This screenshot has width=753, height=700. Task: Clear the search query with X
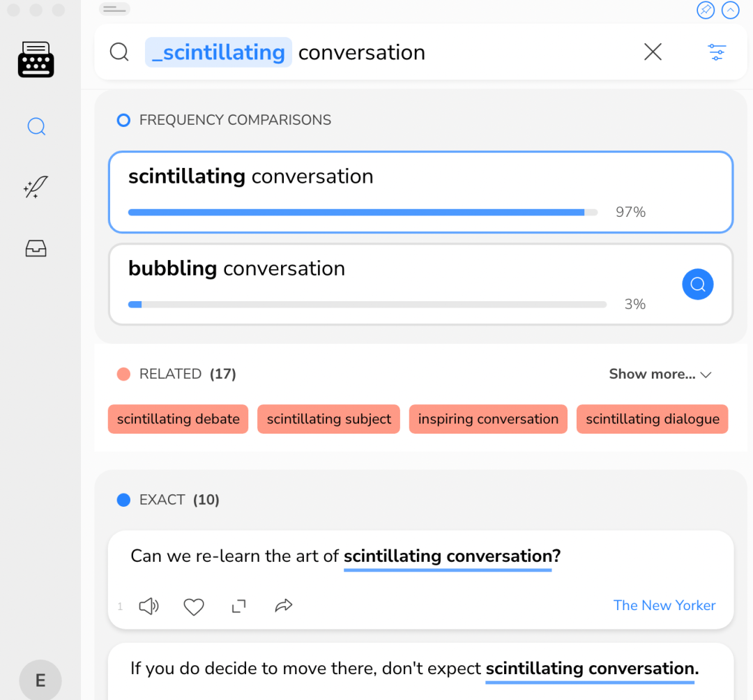pyautogui.click(x=653, y=52)
